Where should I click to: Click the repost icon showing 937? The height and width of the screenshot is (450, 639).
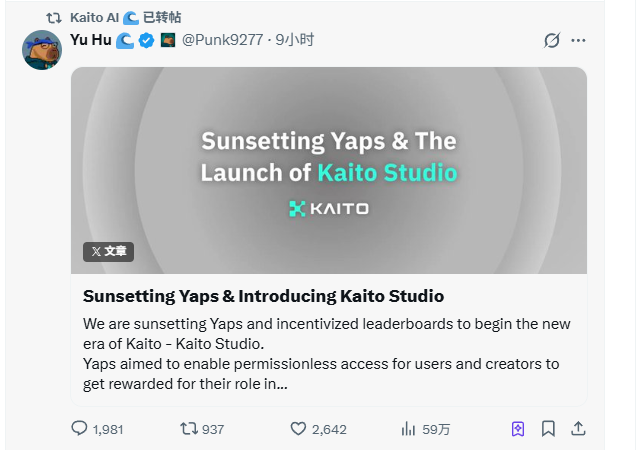(188, 428)
